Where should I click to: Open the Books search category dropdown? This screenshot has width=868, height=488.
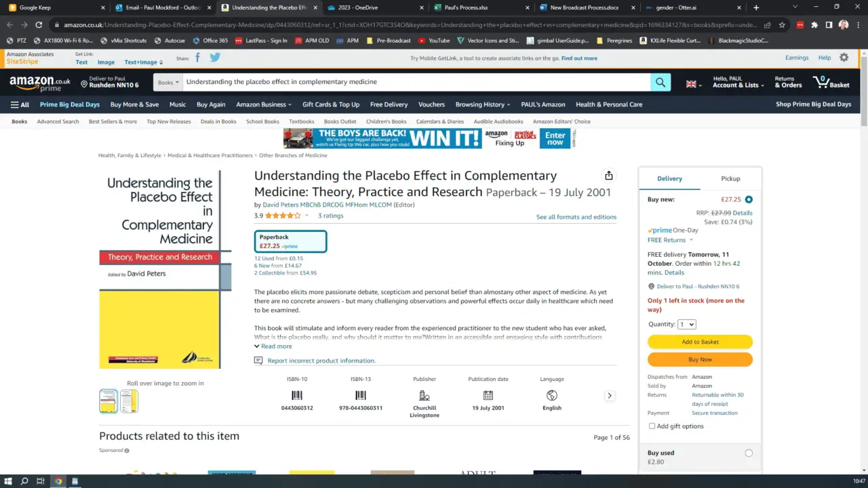click(x=168, y=82)
